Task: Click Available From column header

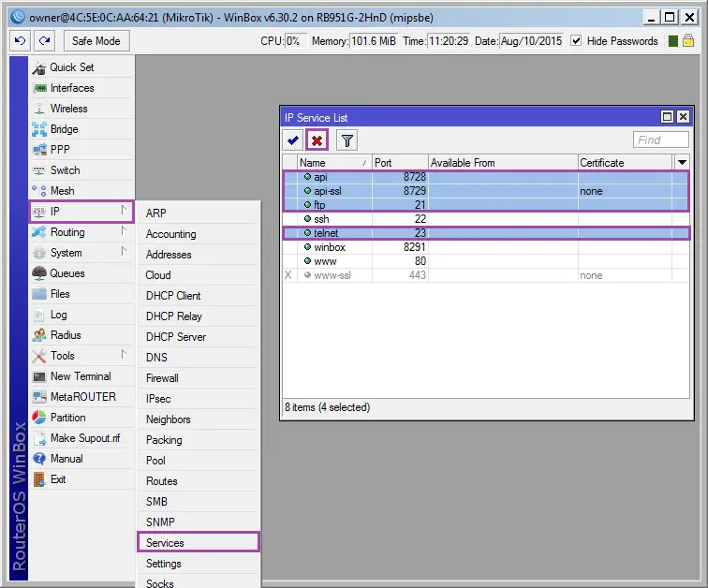Action: [x=503, y=163]
